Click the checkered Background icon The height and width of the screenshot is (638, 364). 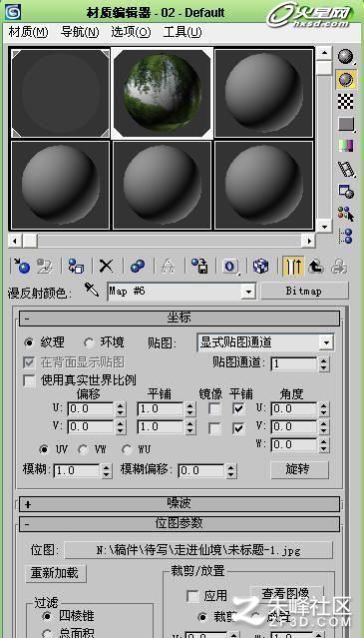(346, 101)
